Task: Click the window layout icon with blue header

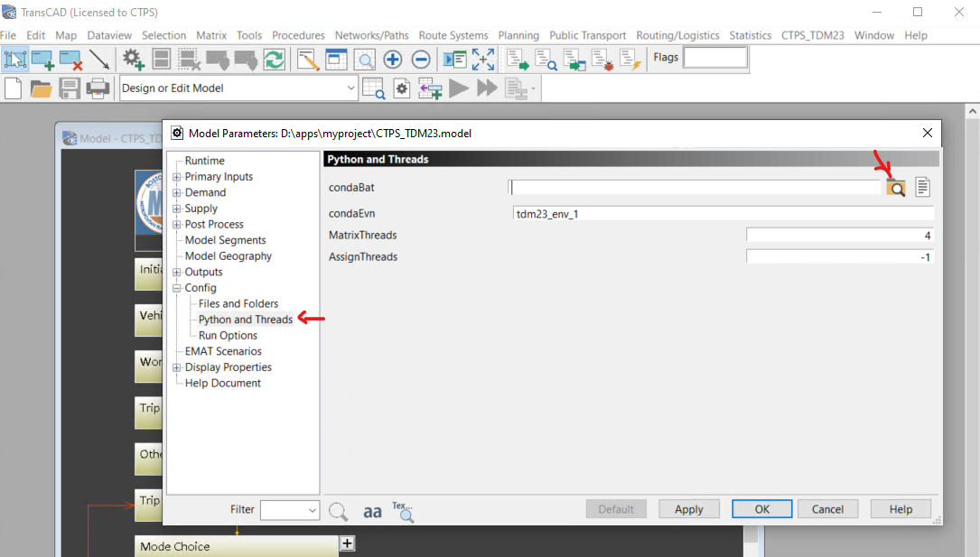Action: click(x=336, y=60)
